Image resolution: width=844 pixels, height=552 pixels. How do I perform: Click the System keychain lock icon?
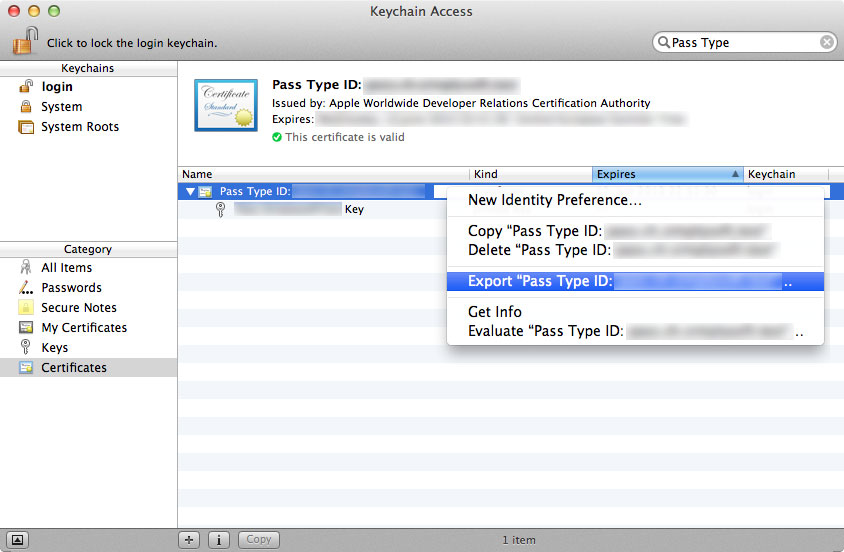tap(26, 106)
